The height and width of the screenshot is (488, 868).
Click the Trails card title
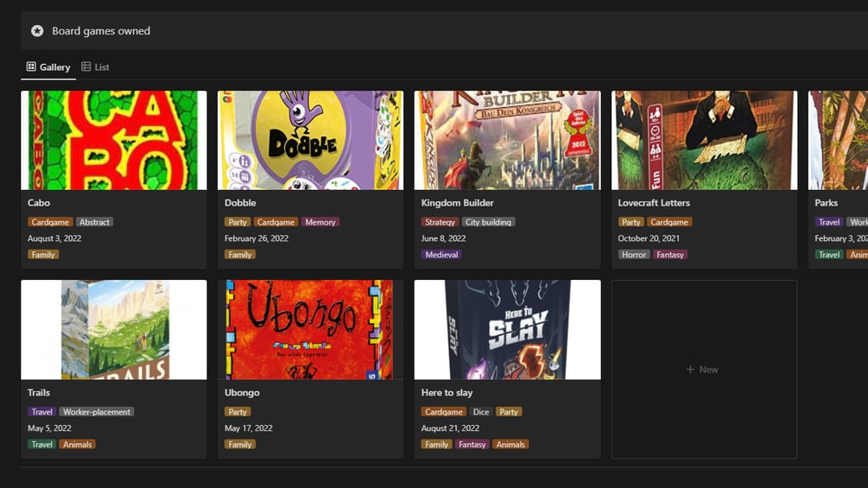click(x=39, y=393)
